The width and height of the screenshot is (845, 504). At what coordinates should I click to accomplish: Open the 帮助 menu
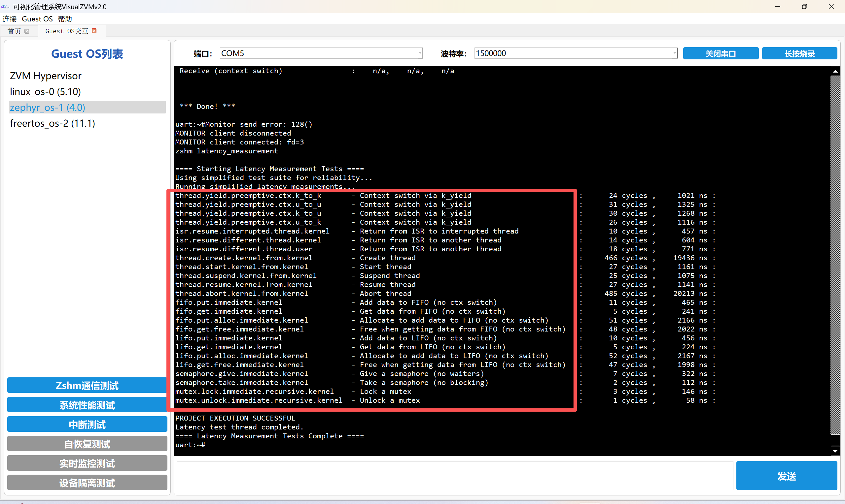(65, 19)
